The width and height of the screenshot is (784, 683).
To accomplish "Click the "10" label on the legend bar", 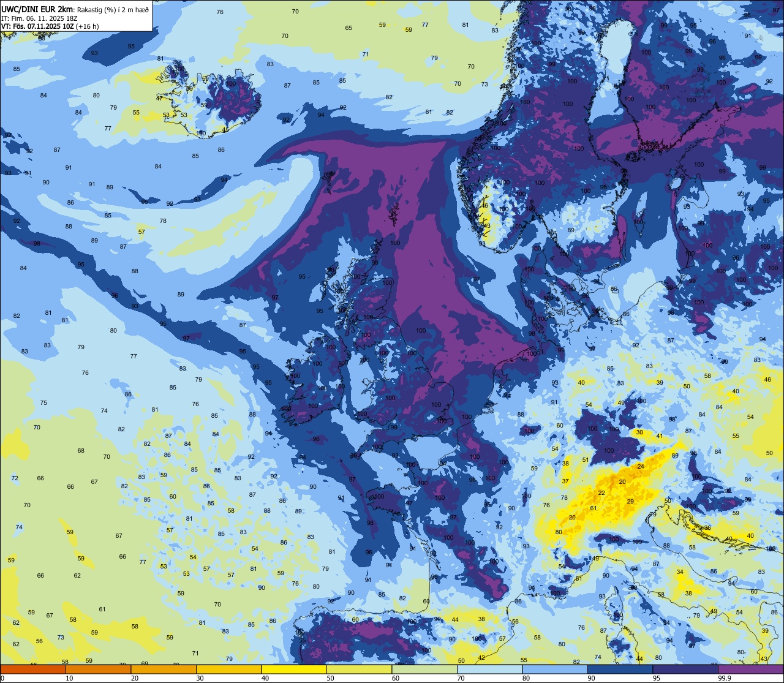I will (69, 678).
